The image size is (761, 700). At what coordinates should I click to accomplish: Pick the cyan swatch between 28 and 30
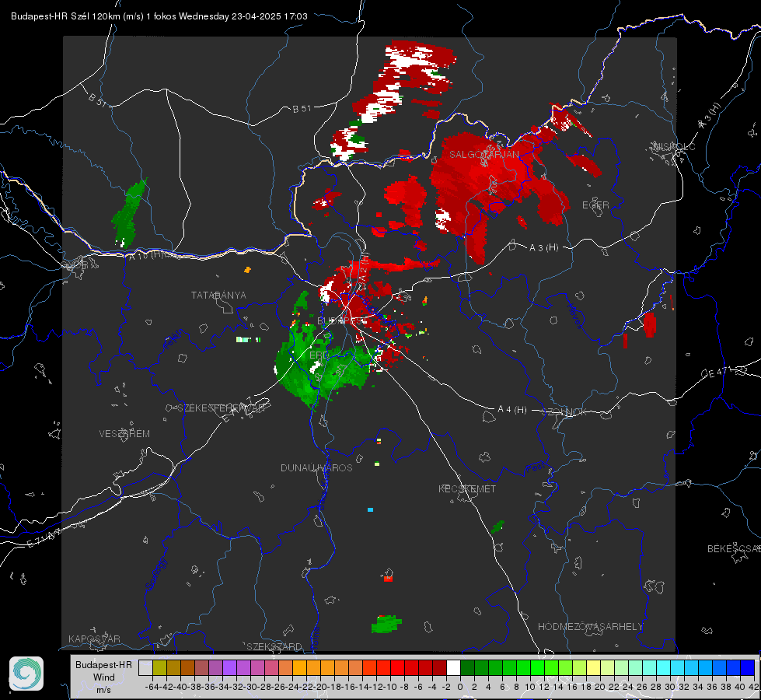663,667
